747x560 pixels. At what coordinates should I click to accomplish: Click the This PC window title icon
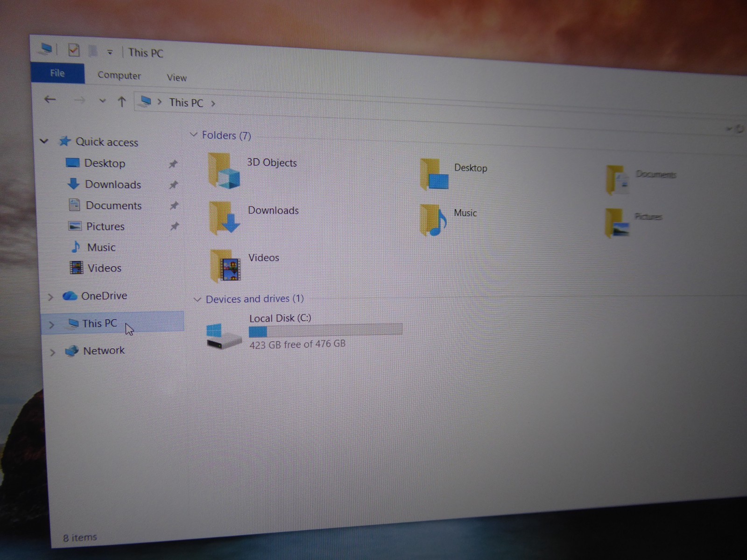[x=46, y=49]
